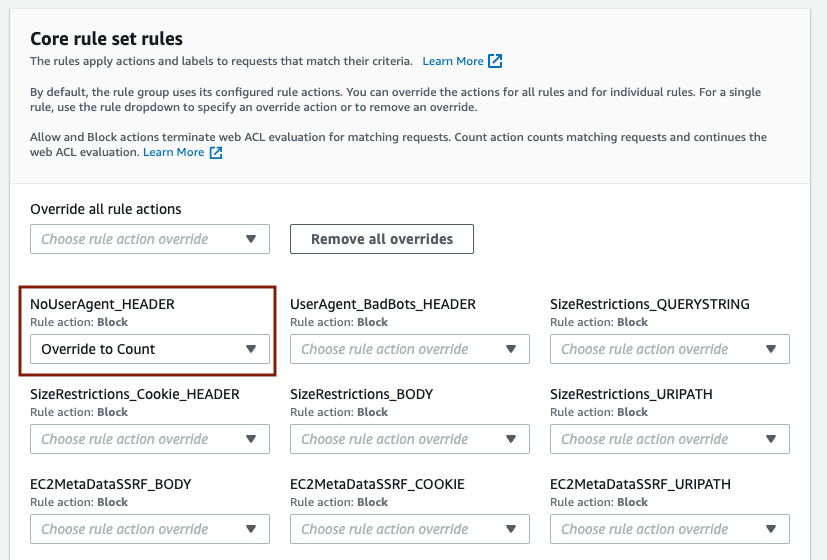Click arrow on UserAgent_BadBots_HEADER dropdown

tap(511, 349)
